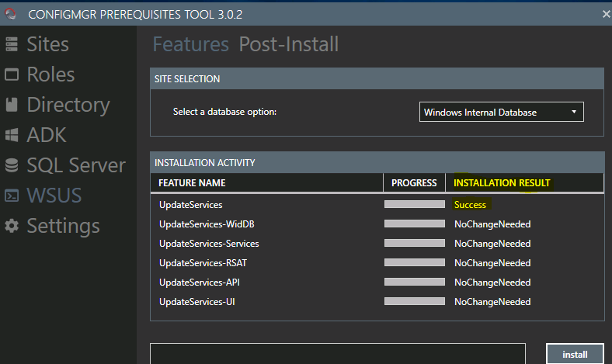Click the NoChangeNeeded result for UpdateServices-Services
This screenshot has width=612, height=364.
tap(492, 244)
